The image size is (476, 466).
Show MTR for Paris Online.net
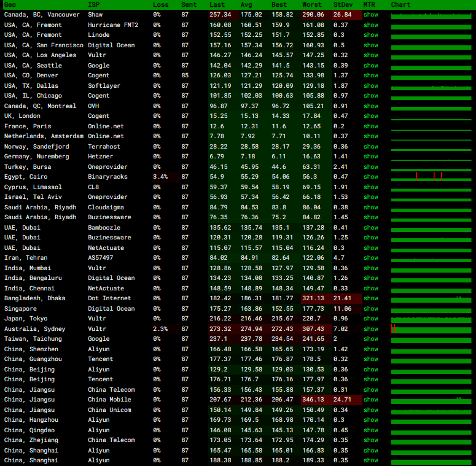370,126
